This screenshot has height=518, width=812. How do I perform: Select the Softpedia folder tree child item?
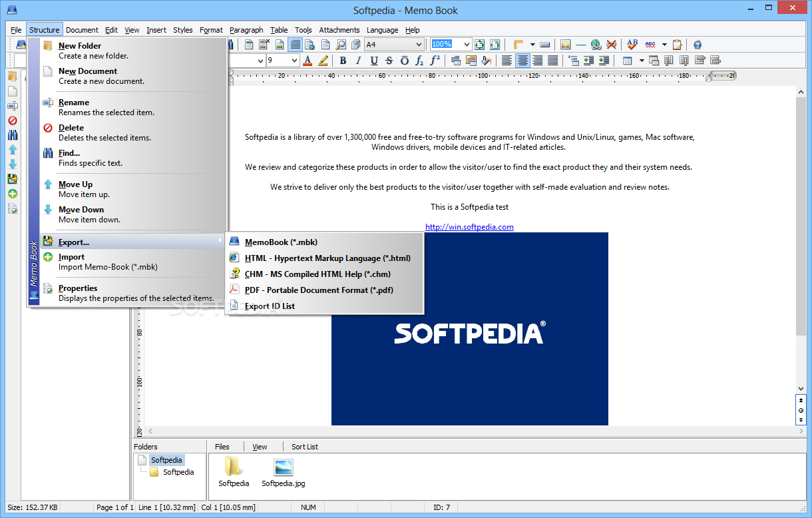click(x=178, y=472)
